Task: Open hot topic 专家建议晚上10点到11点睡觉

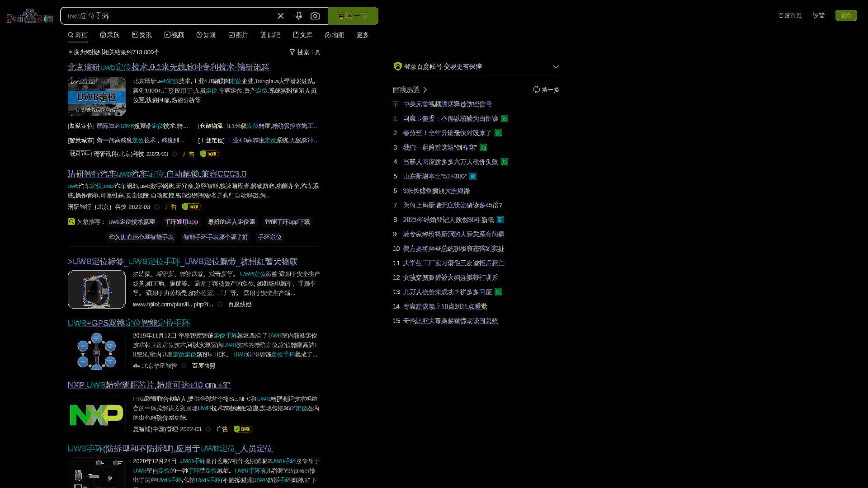Action: pyautogui.click(x=445, y=307)
